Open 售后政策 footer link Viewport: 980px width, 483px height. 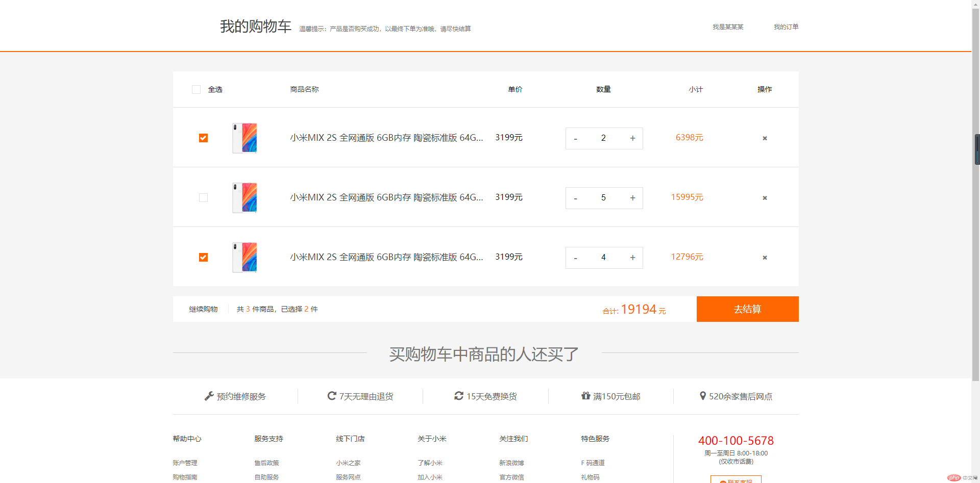point(266,463)
